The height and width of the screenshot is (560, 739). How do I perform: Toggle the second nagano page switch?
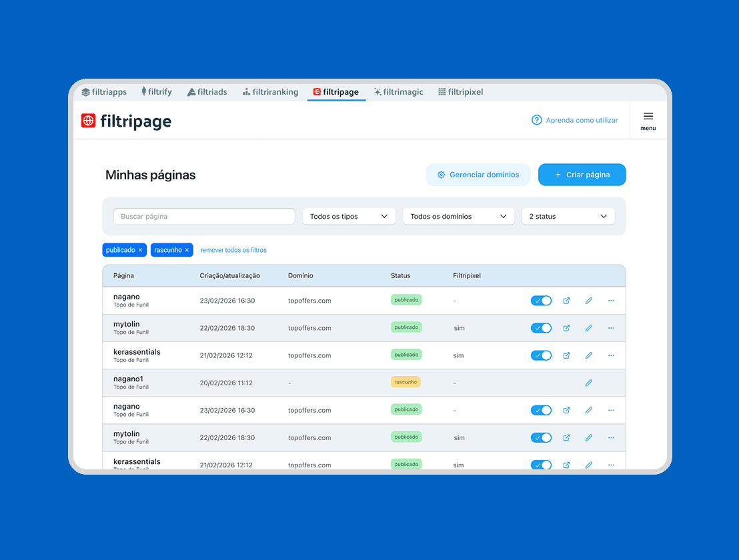point(541,410)
